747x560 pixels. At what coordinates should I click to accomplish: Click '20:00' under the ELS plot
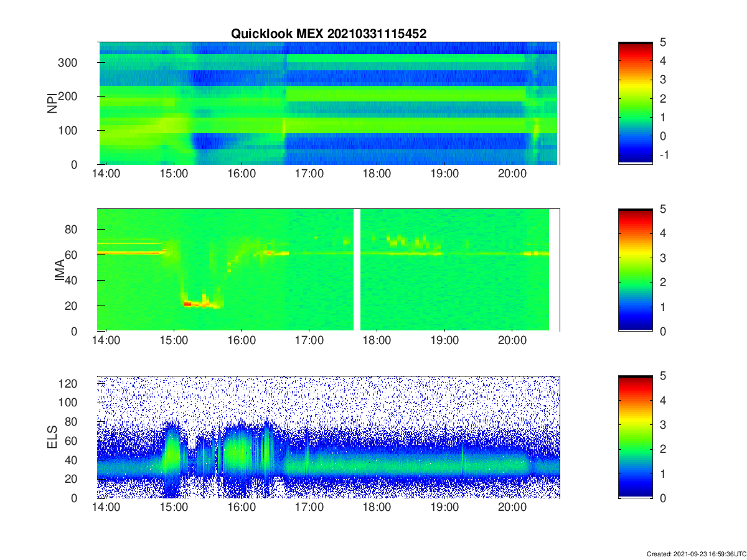pos(512,508)
